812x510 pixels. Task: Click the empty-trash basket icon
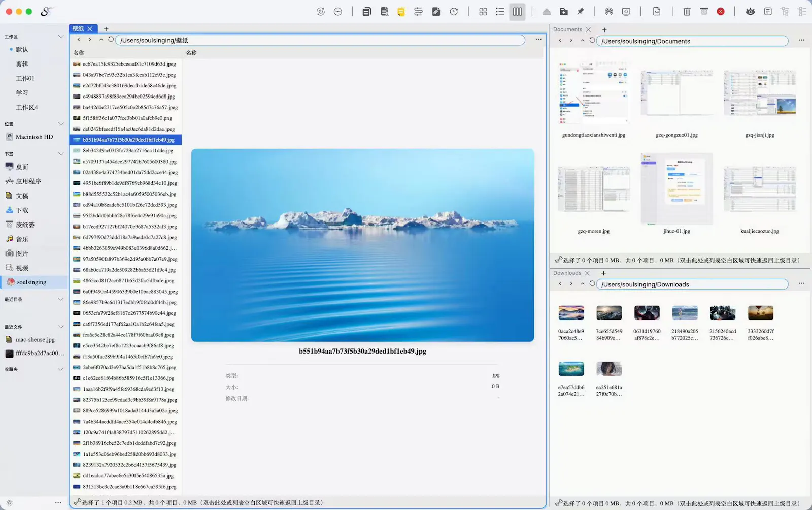click(x=704, y=11)
